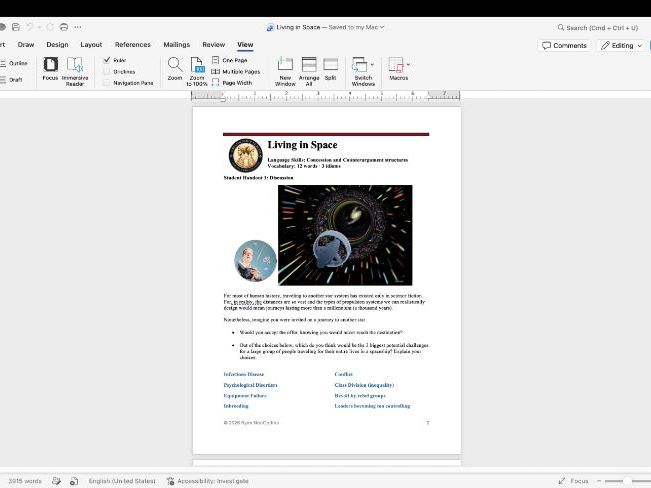651x488 pixels.
Task: Adjust the status bar zoom slider handle
Action: [x=627, y=481]
